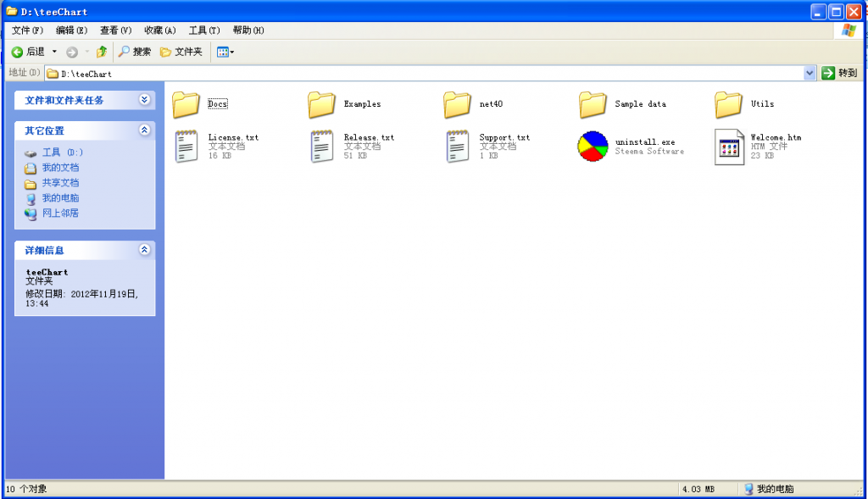Open 我的电脑 link in sidebar

click(x=60, y=197)
